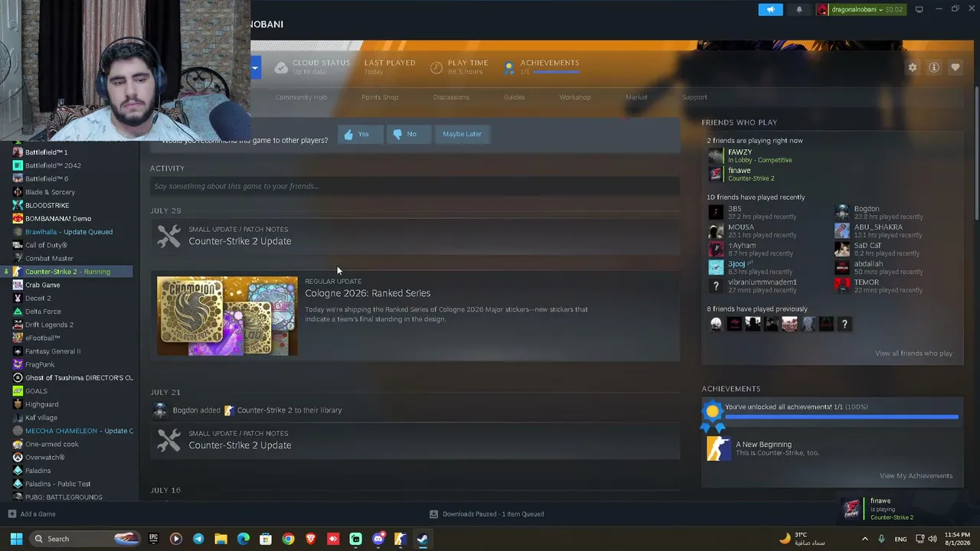The width and height of the screenshot is (980, 551).
Task: Open the Points Shop tab
Action: 380,97
